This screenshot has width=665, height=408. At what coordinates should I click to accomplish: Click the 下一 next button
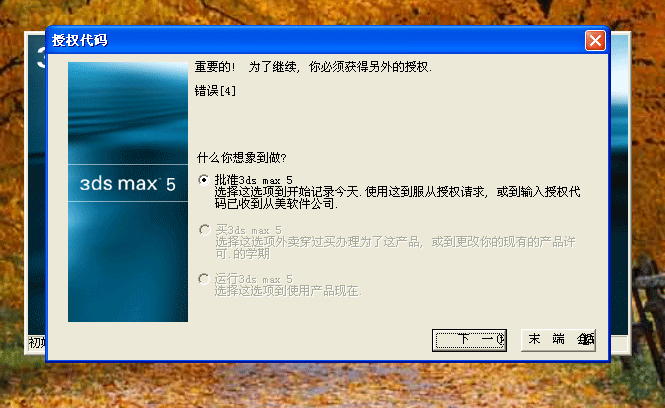469,340
